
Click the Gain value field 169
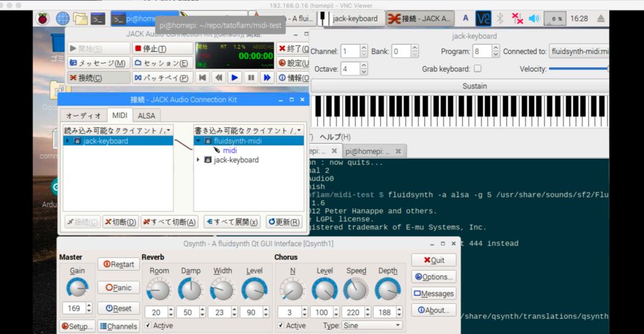[74, 308]
